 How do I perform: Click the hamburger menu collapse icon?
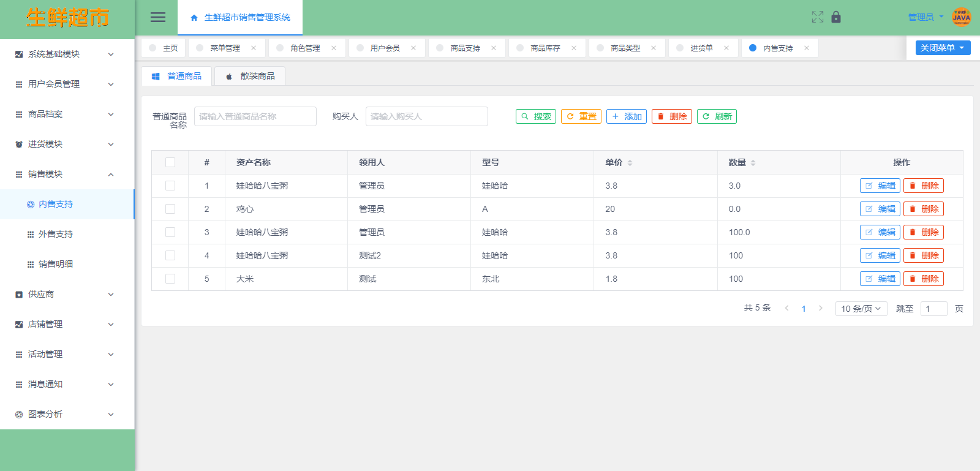(x=158, y=17)
